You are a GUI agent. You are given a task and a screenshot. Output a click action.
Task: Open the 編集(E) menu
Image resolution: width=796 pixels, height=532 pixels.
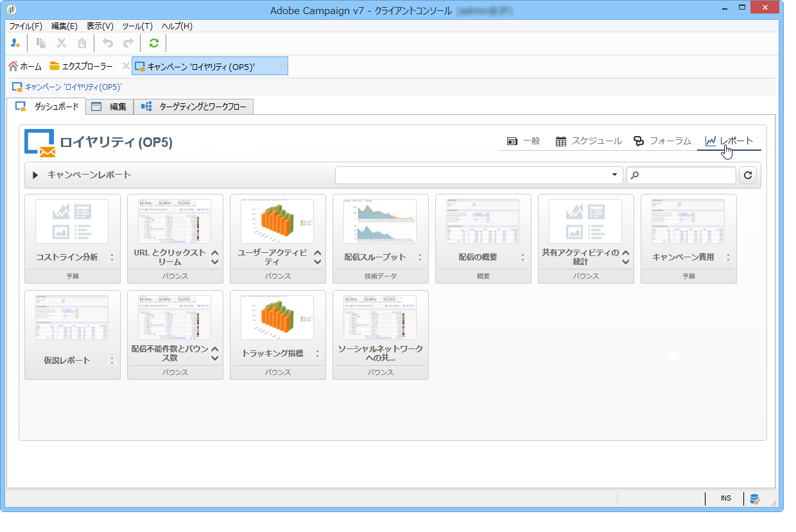[64, 26]
